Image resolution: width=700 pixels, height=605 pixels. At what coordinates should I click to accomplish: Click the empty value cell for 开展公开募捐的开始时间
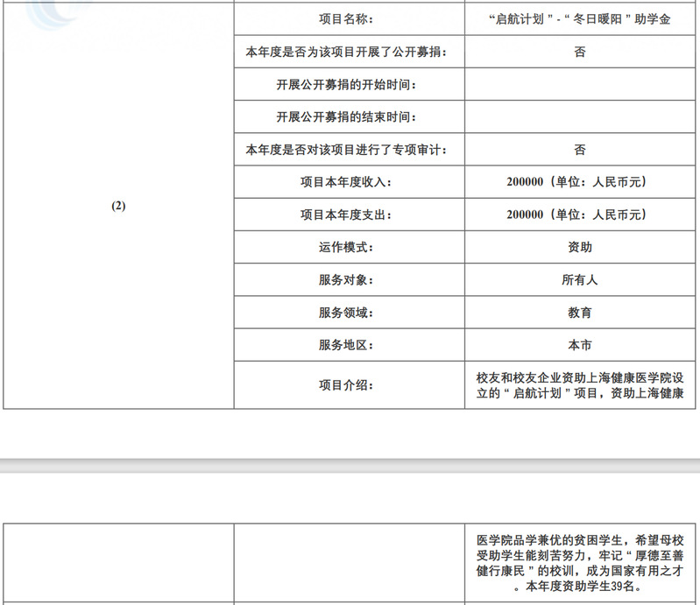pos(580,84)
